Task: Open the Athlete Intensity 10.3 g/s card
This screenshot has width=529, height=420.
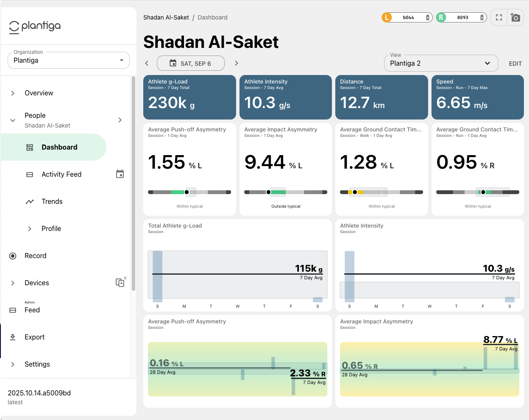Action: tap(286, 97)
